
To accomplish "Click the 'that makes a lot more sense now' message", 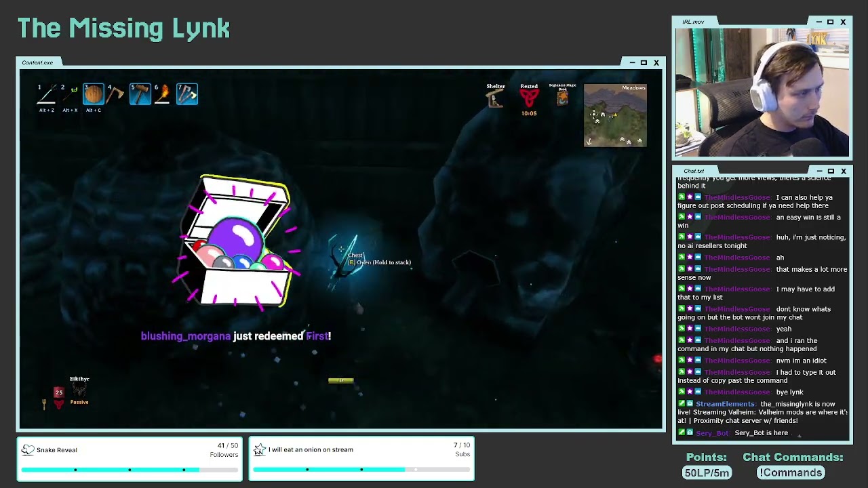I will click(x=762, y=273).
